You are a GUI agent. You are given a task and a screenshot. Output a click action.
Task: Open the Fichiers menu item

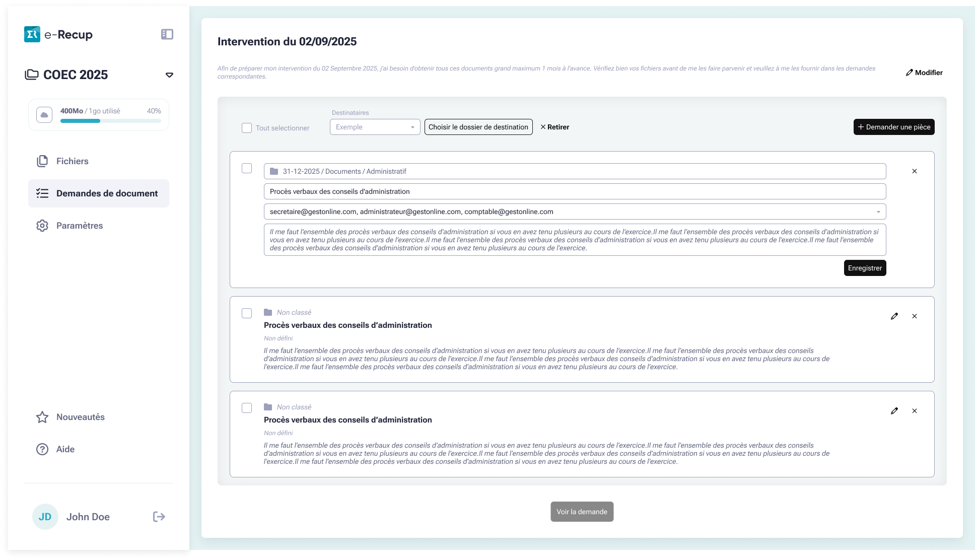(72, 161)
